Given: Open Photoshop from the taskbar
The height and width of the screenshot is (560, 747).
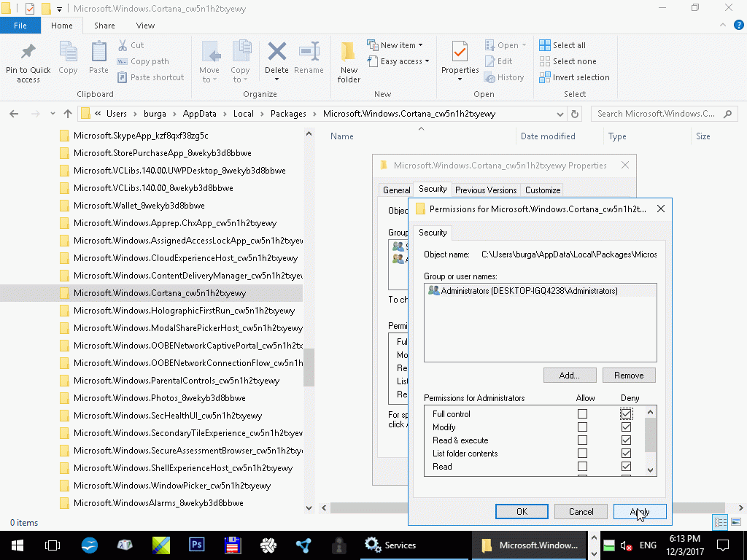Looking at the screenshot, I should tap(197, 545).
